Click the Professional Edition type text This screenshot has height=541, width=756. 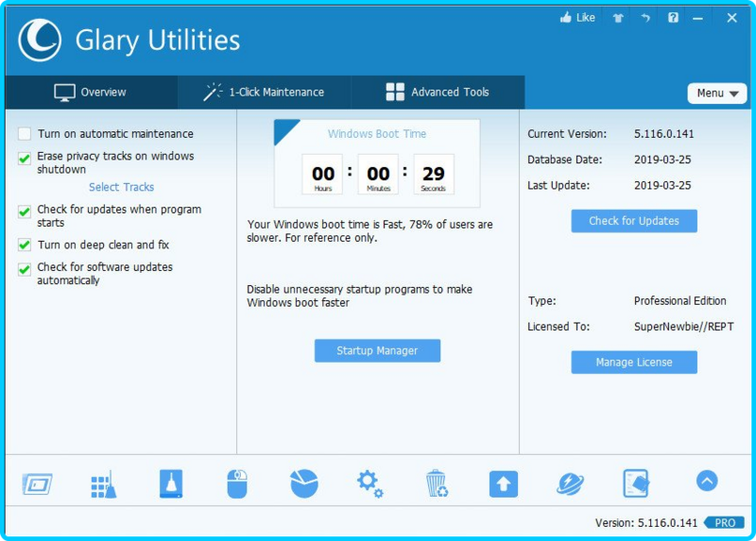coord(679,301)
